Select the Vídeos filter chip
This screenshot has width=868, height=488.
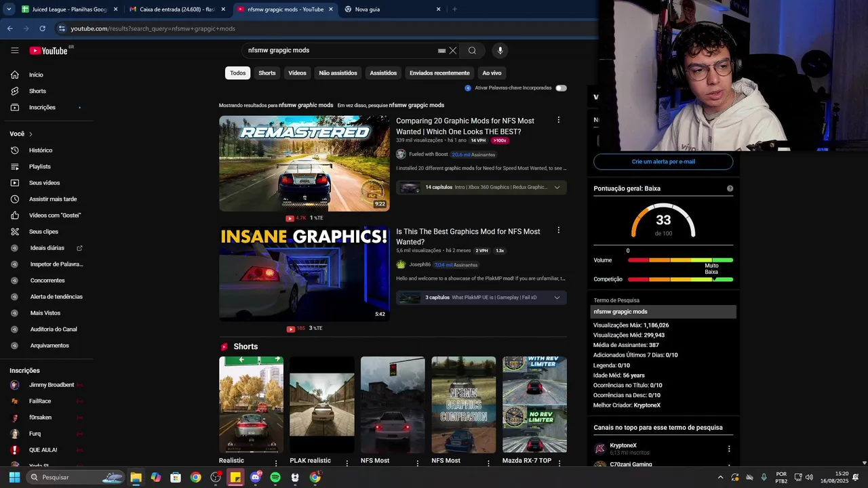[297, 73]
